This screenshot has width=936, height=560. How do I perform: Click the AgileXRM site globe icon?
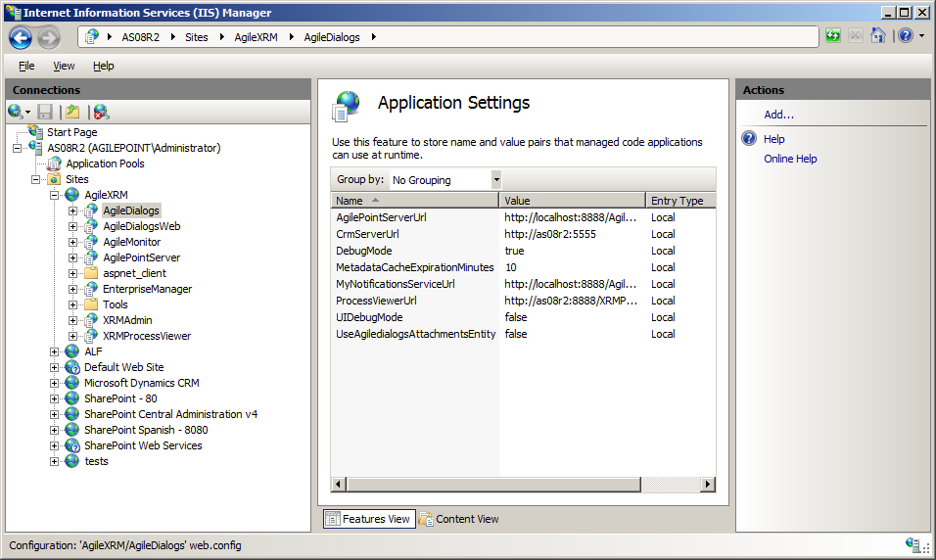[72, 195]
